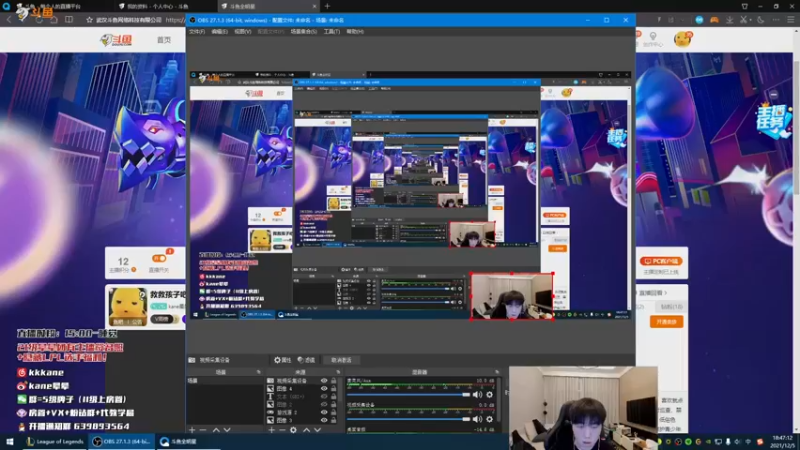Viewport: 800px width, 450px height.
Task: Open the system clock in the taskbar
Action: (783, 442)
